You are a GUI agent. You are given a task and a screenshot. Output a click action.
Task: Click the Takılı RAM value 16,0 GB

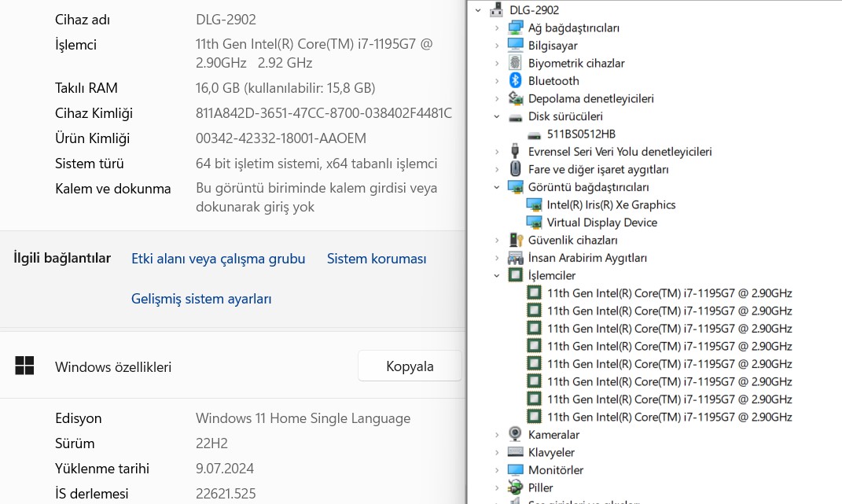point(285,87)
